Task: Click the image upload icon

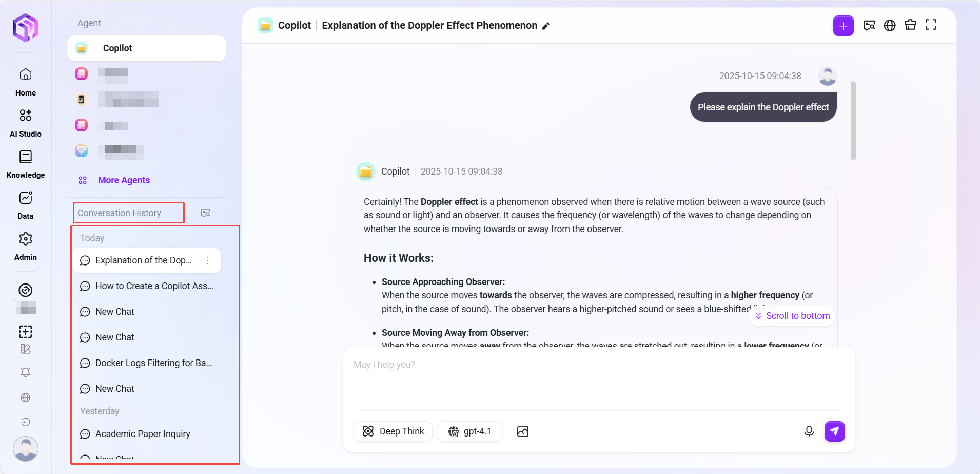Action: [x=523, y=431]
